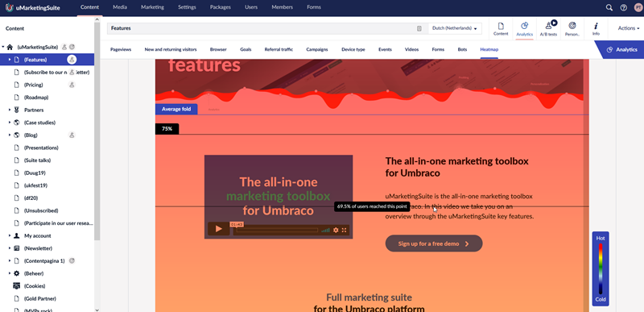
Task: Expand the Features tree node
Action: [x=10, y=60]
